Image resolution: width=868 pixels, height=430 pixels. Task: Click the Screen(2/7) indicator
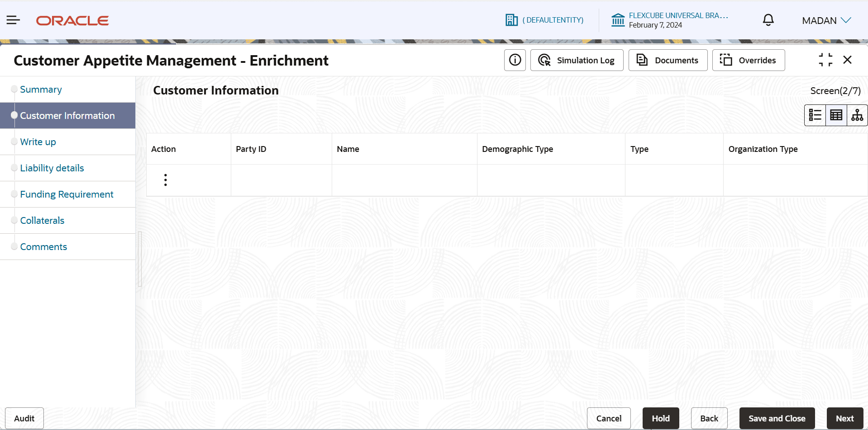click(x=835, y=91)
